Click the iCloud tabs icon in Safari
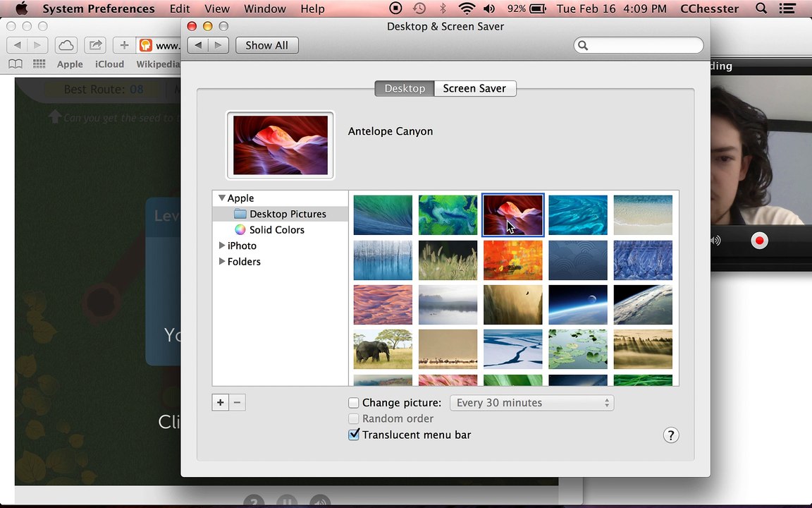 pos(66,45)
